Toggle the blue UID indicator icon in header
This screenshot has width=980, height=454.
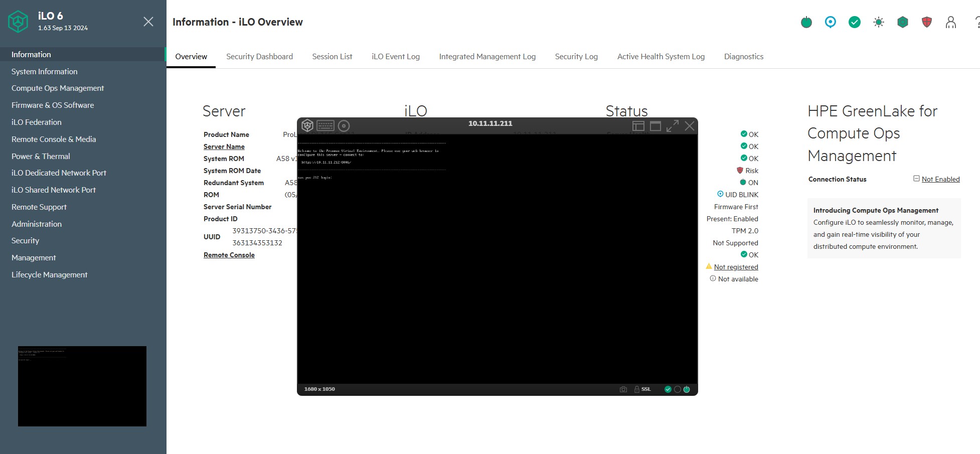831,22
